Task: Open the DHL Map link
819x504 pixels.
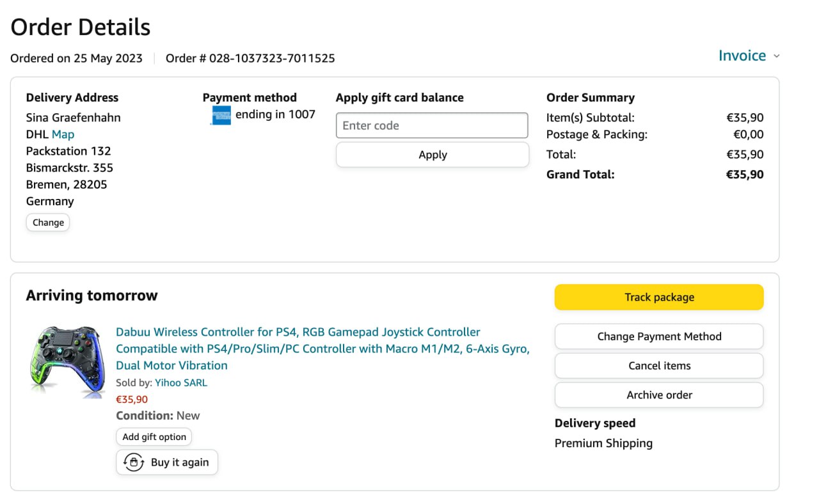Action: [63, 134]
